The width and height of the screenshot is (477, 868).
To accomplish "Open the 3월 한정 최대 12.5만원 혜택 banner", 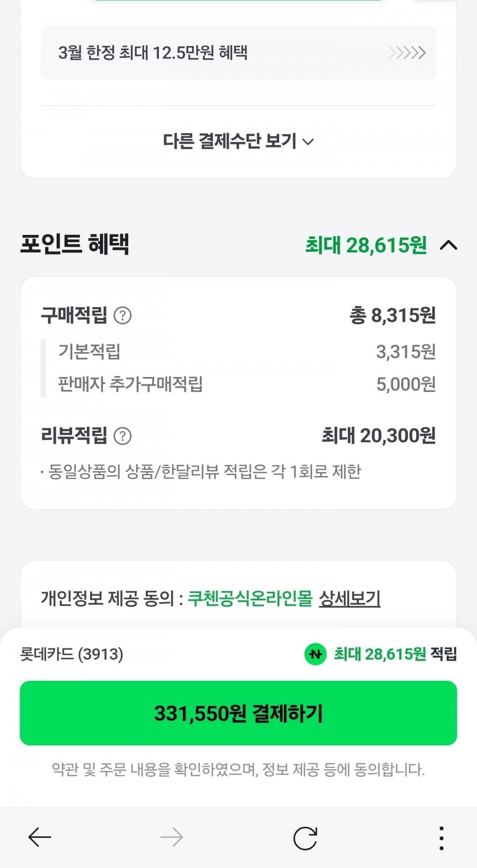I will [x=153, y=52].
